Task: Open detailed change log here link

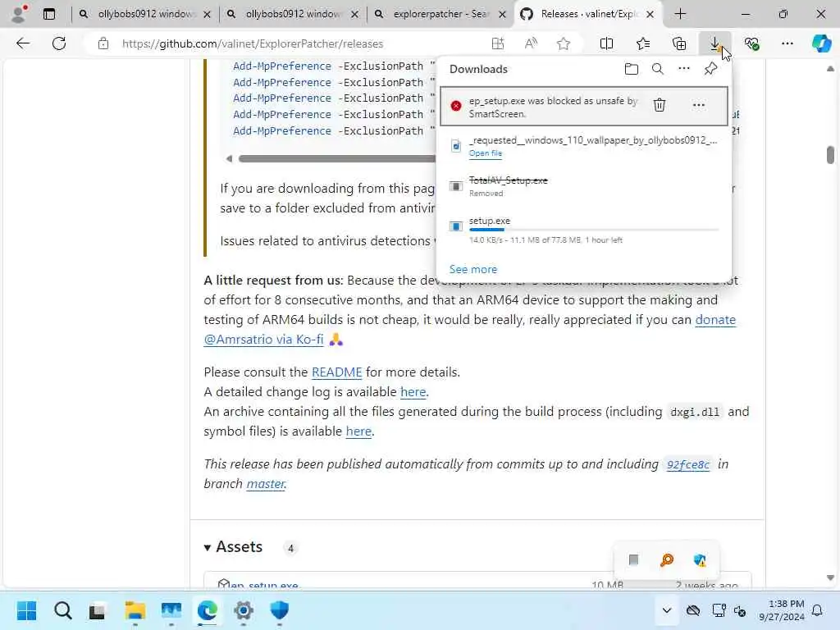Action: [413, 391]
